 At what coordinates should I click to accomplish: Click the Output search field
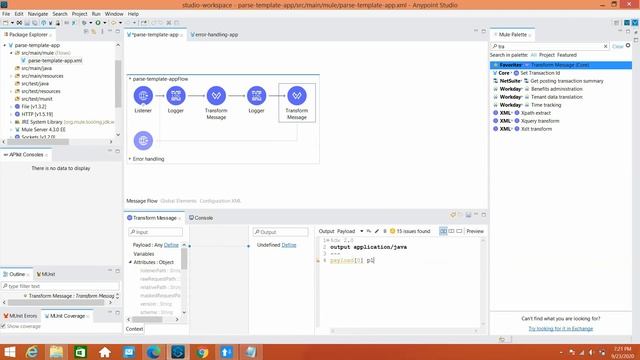pos(280,232)
